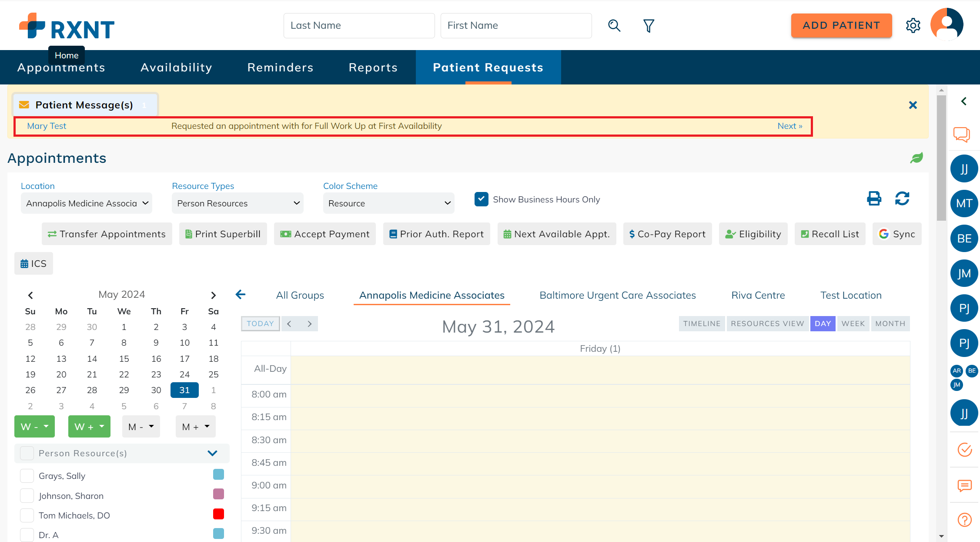This screenshot has width=980, height=542.
Task: Open the orange message sidebar icon
Action: 964,485
